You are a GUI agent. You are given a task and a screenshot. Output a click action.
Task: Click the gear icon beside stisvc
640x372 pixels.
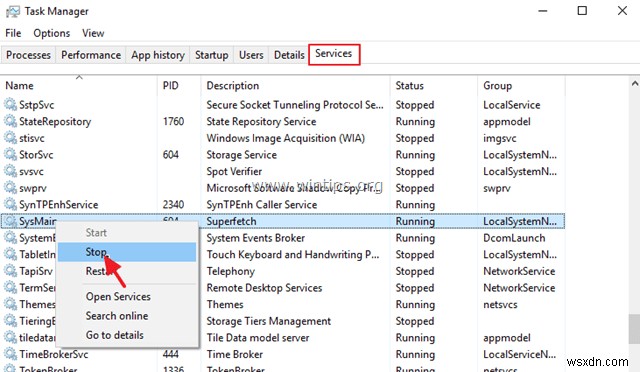(x=10, y=138)
